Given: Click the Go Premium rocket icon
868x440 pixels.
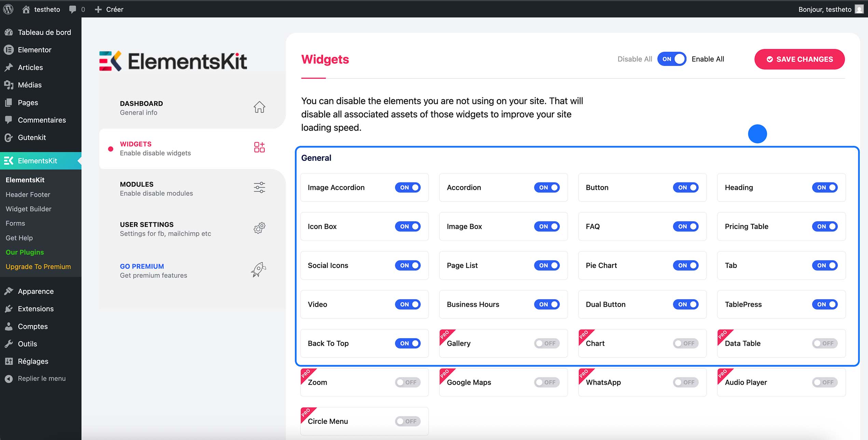Looking at the screenshot, I should coord(259,270).
